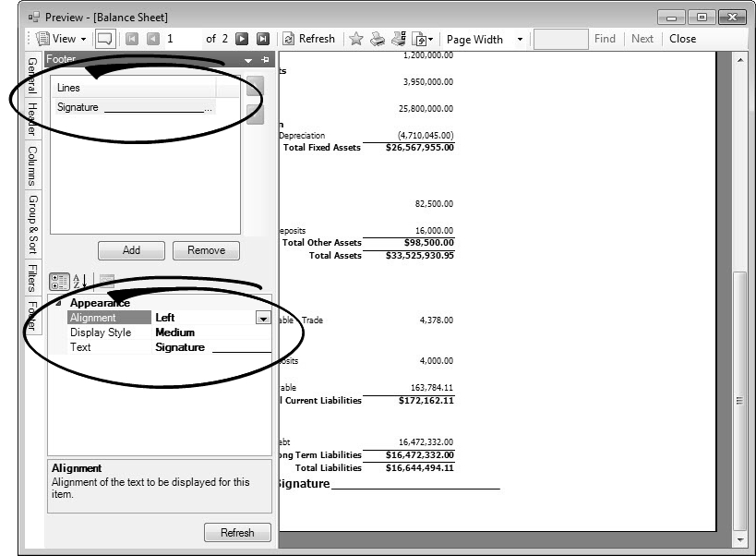Open the Alignment value dropdown arrow
This screenshot has height=556, width=756.
262,318
